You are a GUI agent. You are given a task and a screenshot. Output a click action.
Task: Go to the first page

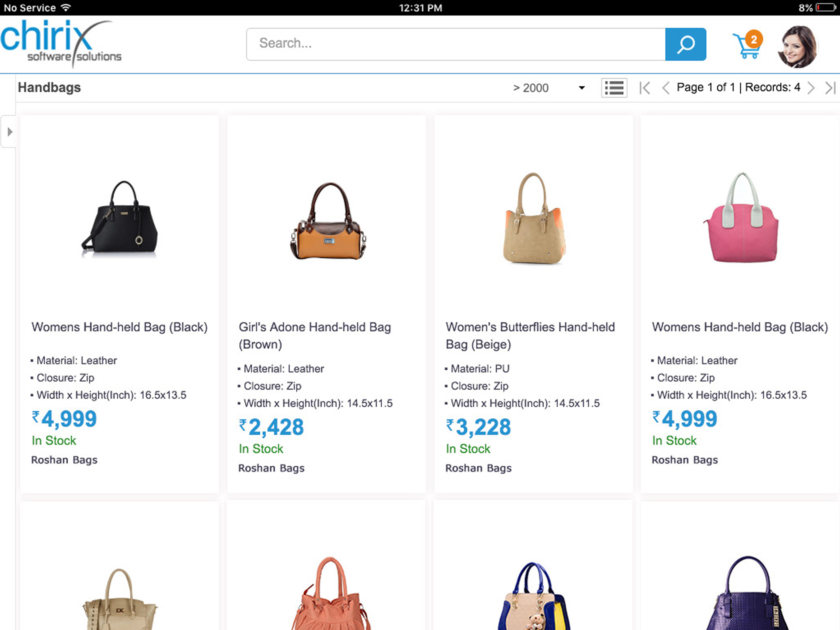(644, 88)
